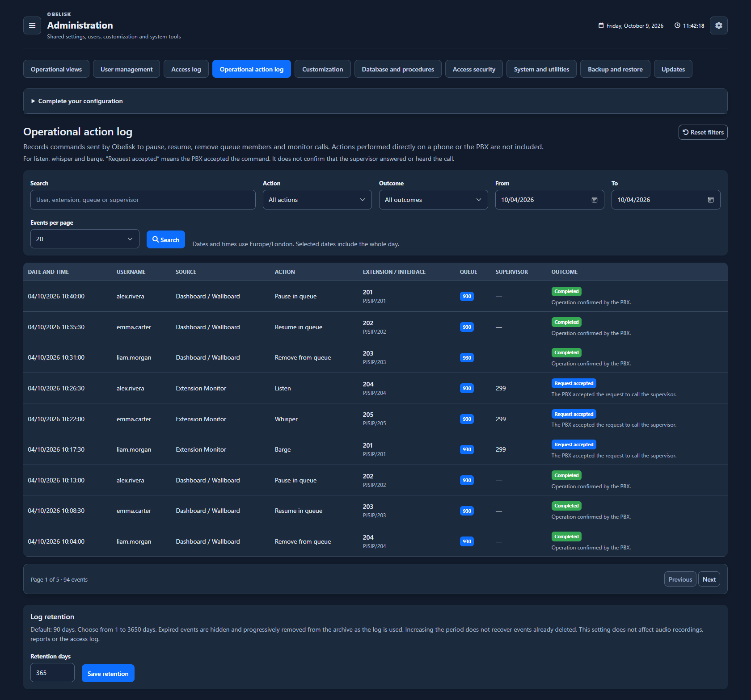Open the Access security tab
751x700 pixels.
(474, 69)
